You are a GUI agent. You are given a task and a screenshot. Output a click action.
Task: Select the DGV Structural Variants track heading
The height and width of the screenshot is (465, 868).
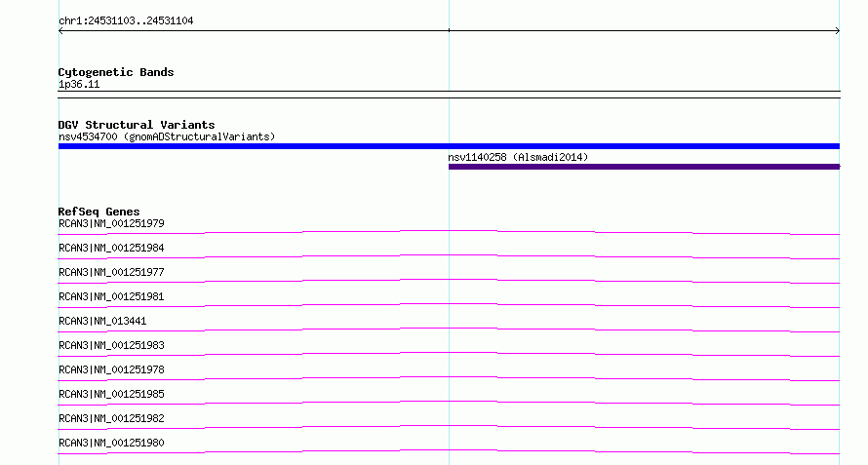click(x=137, y=125)
